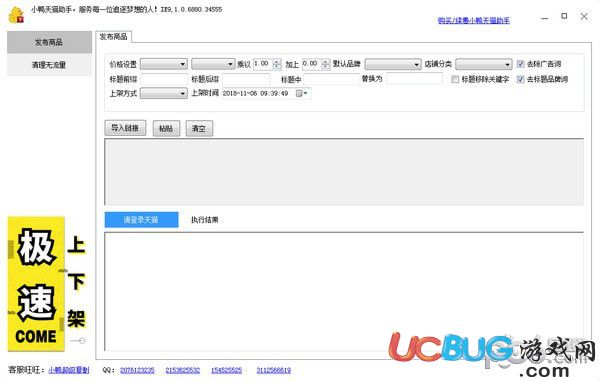The height and width of the screenshot is (381, 600).
Task: Enable the 去除广告词 checkbox
Action: (520, 64)
